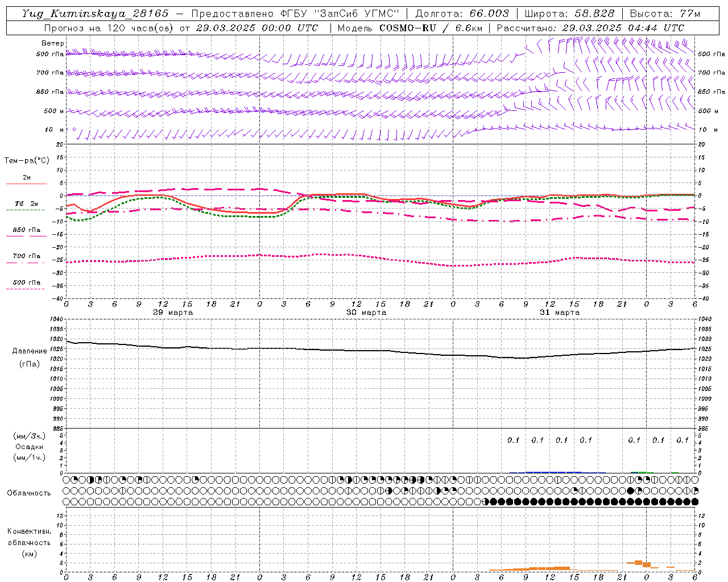Click the blue precipitation bar segment
728x582 pixels.
(x=554, y=472)
